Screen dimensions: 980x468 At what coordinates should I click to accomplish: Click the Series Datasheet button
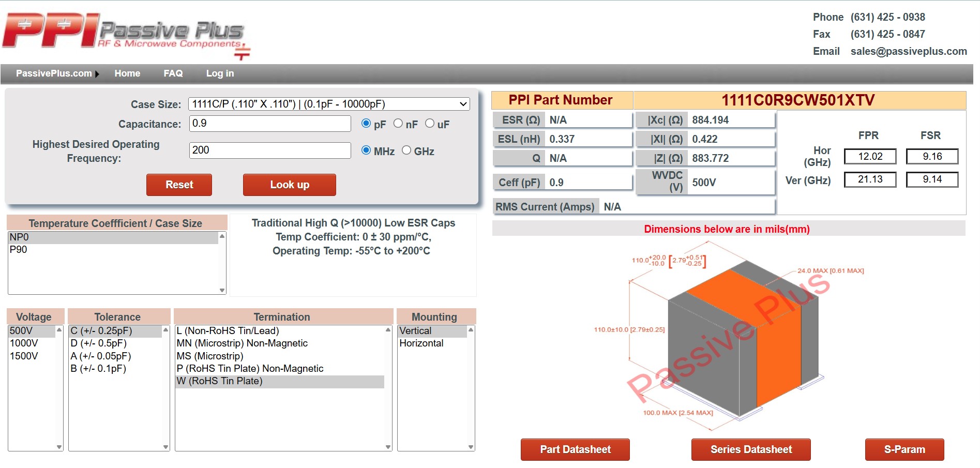coord(751,449)
